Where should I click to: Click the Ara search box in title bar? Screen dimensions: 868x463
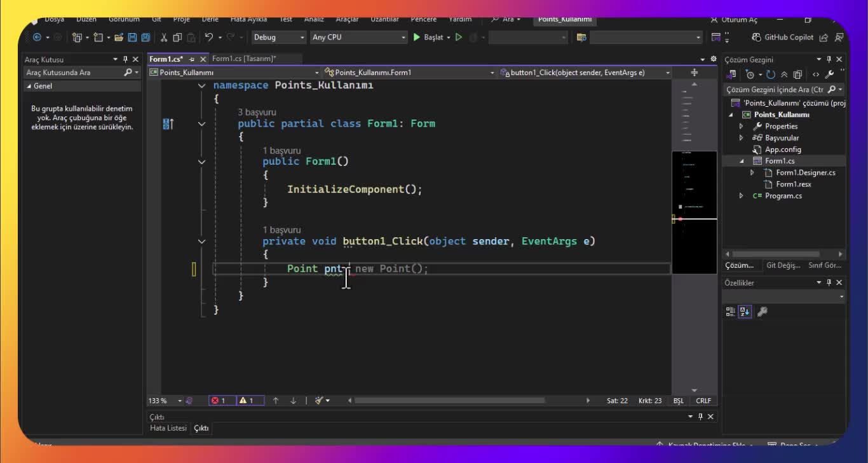506,20
